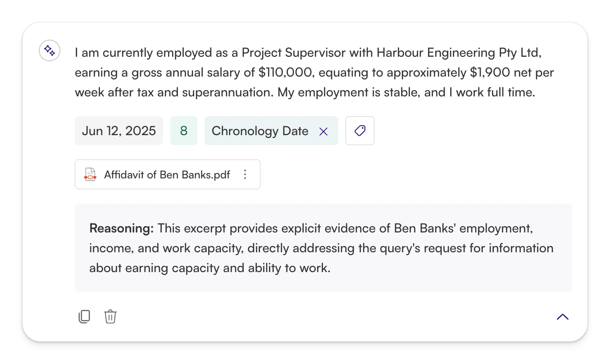This screenshot has width=610, height=364.
Task: Click the Chronology Date tag label
Action: click(x=260, y=131)
